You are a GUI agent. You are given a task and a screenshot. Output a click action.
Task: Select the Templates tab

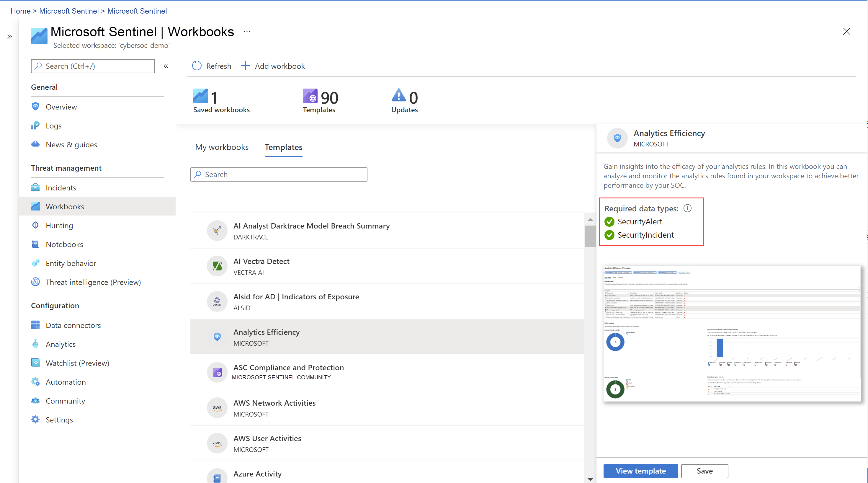point(283,147)
